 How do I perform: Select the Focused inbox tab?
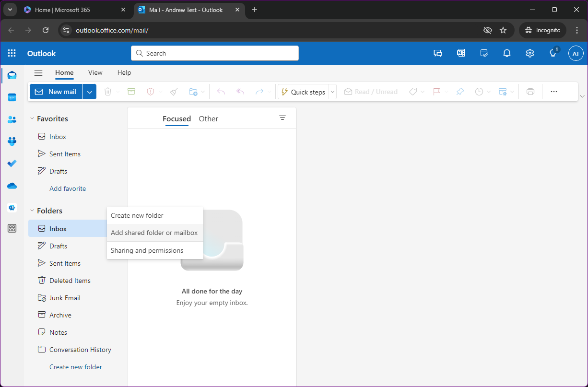(176, 119)
